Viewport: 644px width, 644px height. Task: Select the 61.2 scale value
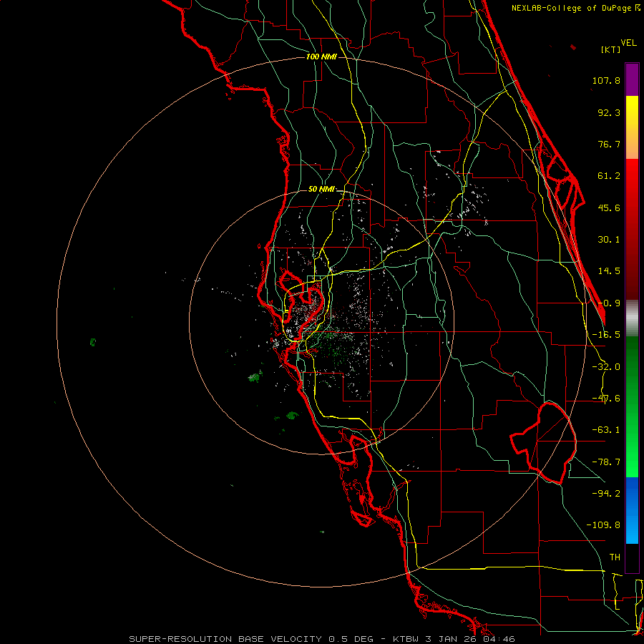(609, 176)
